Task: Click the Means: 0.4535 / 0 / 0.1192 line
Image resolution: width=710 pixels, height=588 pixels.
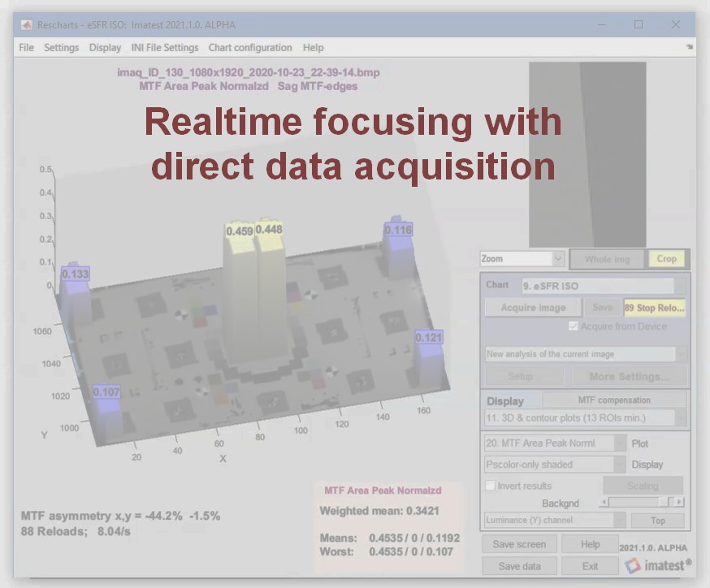Action: (x=389, y=538)
